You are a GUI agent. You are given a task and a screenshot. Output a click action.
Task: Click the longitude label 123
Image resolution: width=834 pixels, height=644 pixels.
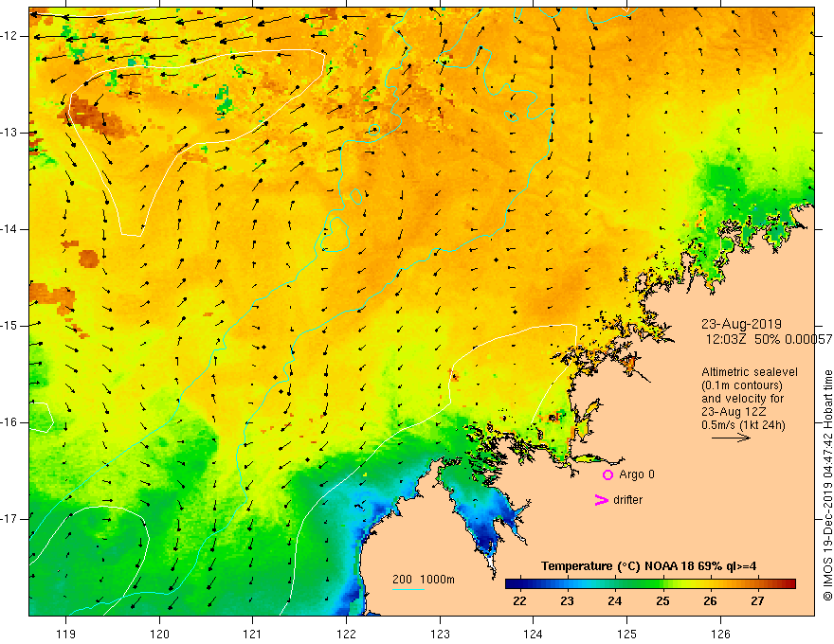click(x=440, y=634)
